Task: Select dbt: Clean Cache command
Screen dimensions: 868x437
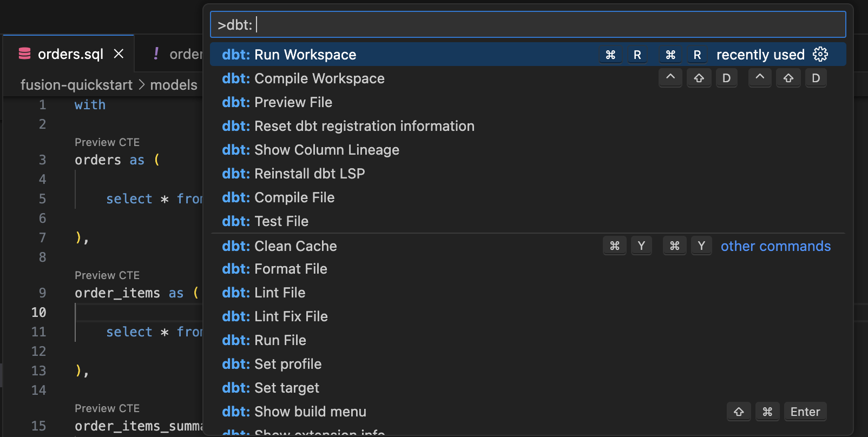Action: [279, 246]
